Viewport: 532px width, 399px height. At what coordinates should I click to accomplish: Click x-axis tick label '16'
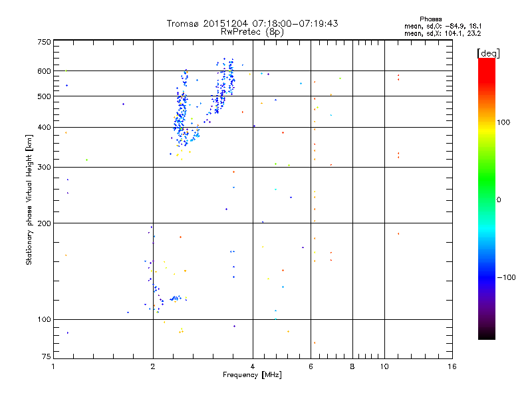click(x=452, y=366)
